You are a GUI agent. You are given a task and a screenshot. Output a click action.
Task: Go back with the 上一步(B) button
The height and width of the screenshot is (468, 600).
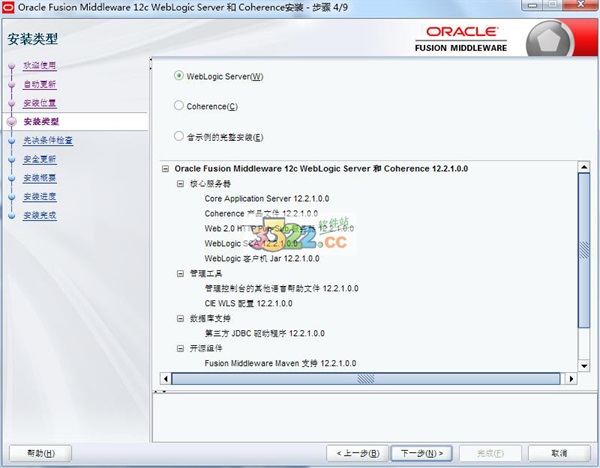[x=357, y=453]
